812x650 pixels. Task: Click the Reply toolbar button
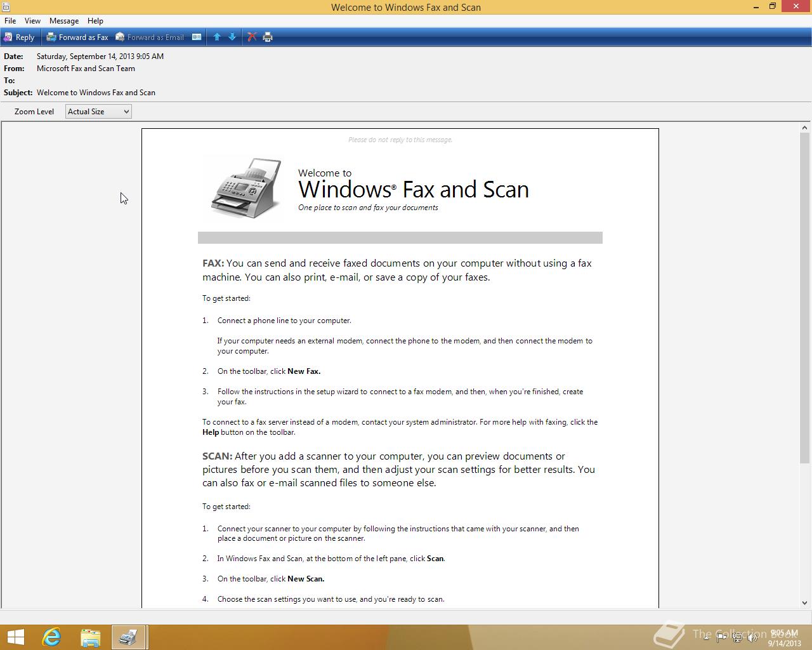coord(19,37)
